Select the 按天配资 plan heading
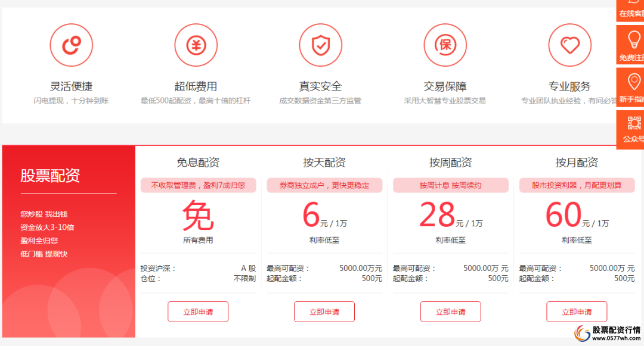Image resolution: width=644 pixels, height=346 pixels. coord(324,163)
